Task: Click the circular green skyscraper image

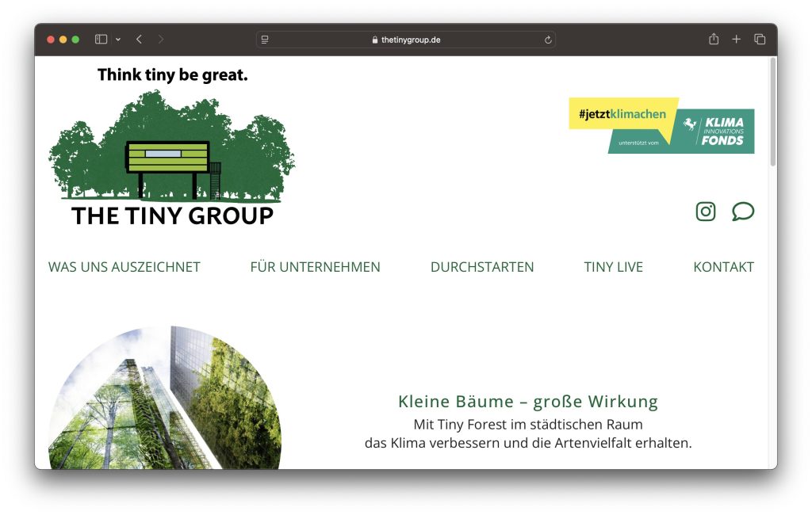Action: pyautogui.click(x=165, y=398)
